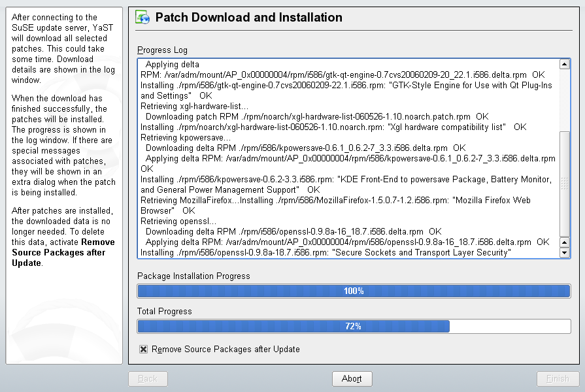Toggle Remove Source Packages after Update checkbox
This screenshot has width=585, height=392.
(x=143, y=349)
